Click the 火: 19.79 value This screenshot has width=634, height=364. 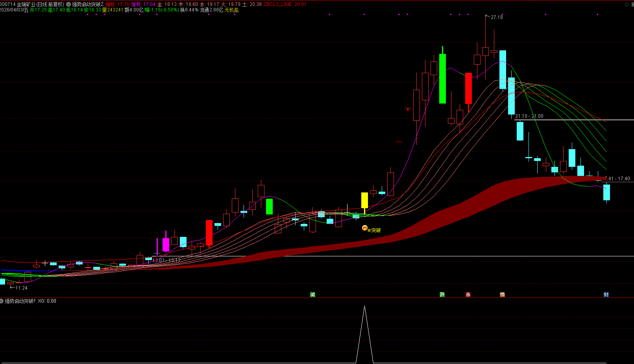[231, 4]
